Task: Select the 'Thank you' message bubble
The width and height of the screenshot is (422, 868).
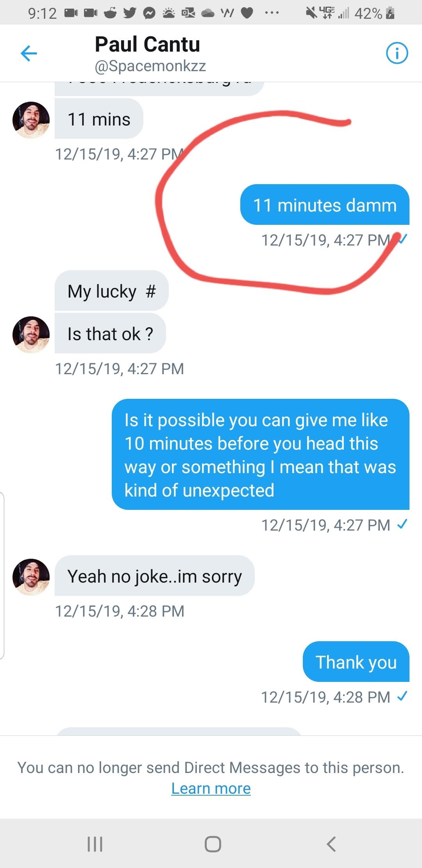Action: click(x=356, y=662)
